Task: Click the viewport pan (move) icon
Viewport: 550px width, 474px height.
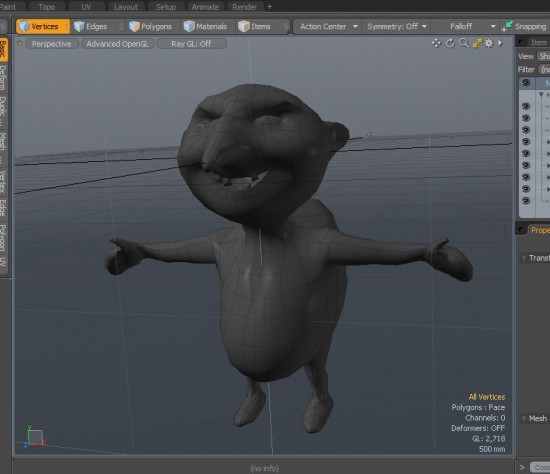Action: coord(436,43)
